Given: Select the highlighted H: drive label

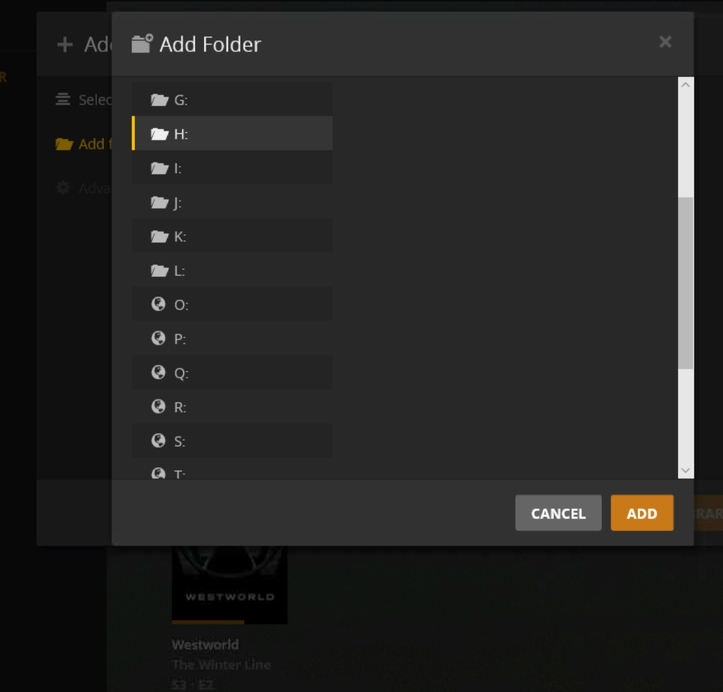Looking at the screenshot, I should [181, 134].
